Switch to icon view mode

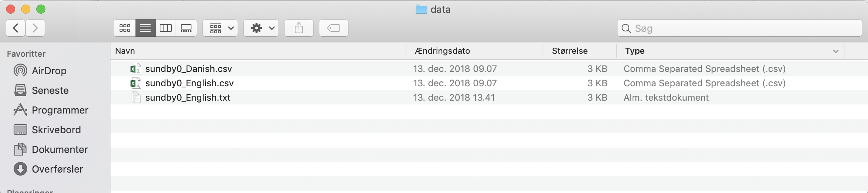[x=125, y=28]
